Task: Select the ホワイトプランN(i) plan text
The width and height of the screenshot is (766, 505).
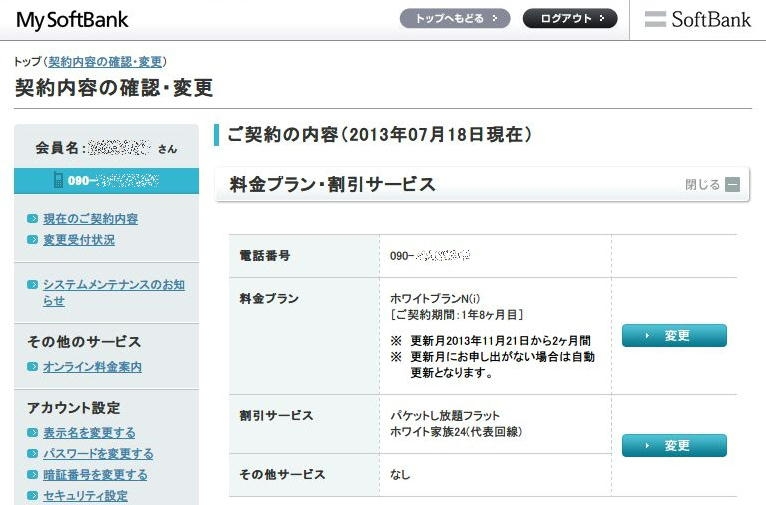Action: pyautogui.click(x=435, y=298)
